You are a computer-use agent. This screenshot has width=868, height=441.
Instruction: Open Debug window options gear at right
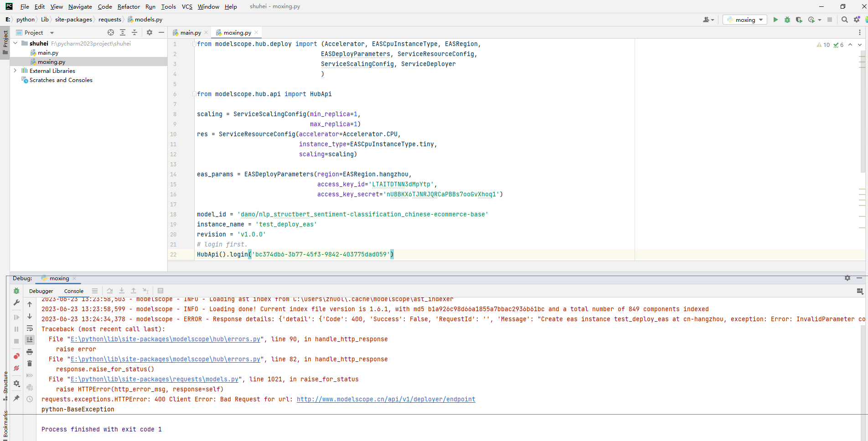(x=847, y=278)
